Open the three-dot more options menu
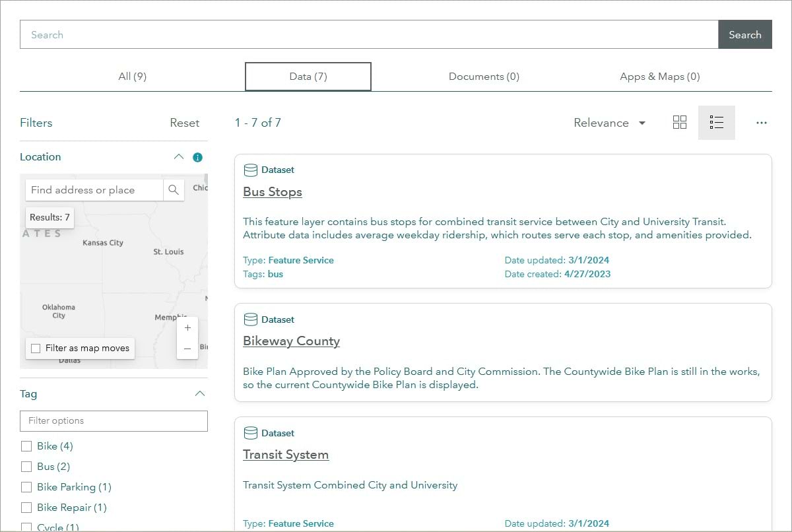792x532 pixels. point(762,122)
